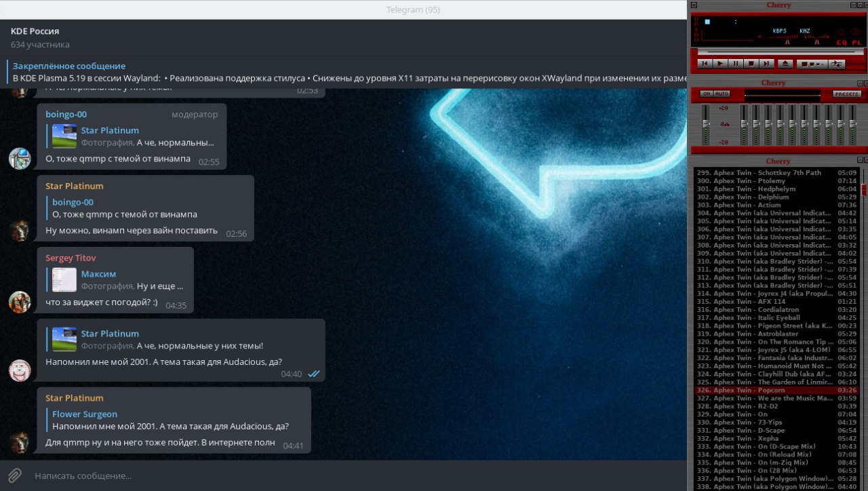Select track 303 Actium
The image size is (868, 491).
tap(776, 205)
